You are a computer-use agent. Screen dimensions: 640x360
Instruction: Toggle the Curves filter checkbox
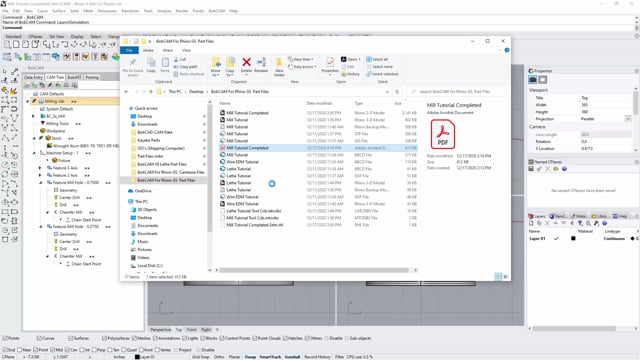click(x=39, y=338)
